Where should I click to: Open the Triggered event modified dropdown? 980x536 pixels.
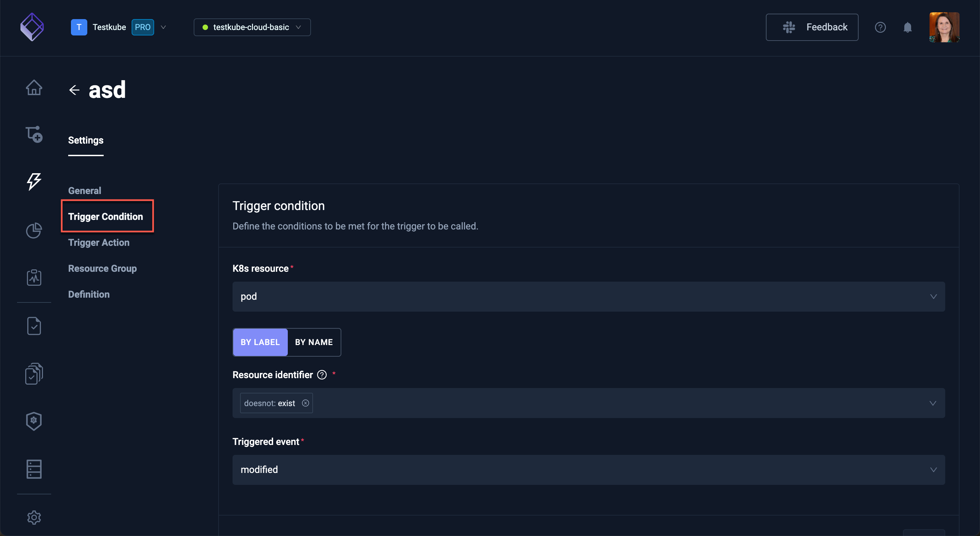tap(589, 470)
